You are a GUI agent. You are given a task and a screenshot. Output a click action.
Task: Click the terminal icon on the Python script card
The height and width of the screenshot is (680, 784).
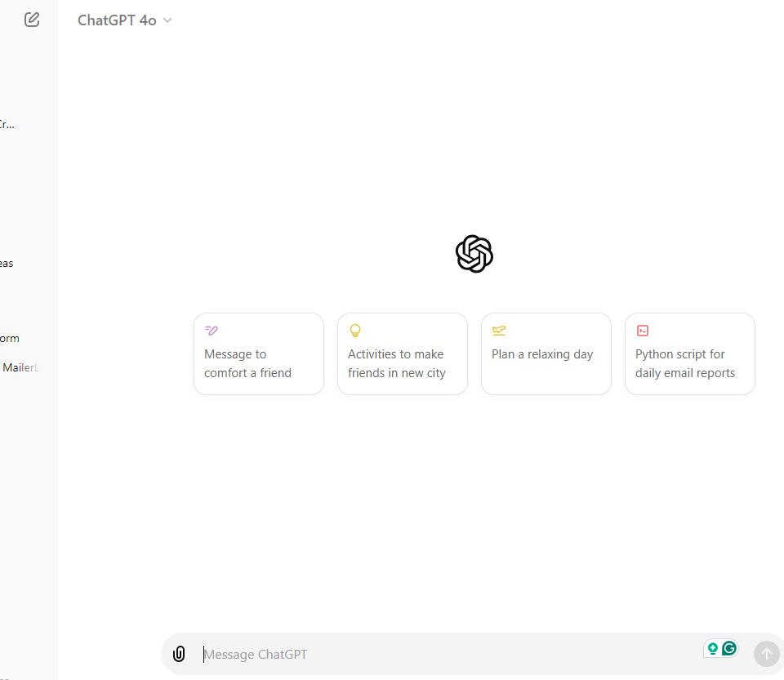point(643,331)
